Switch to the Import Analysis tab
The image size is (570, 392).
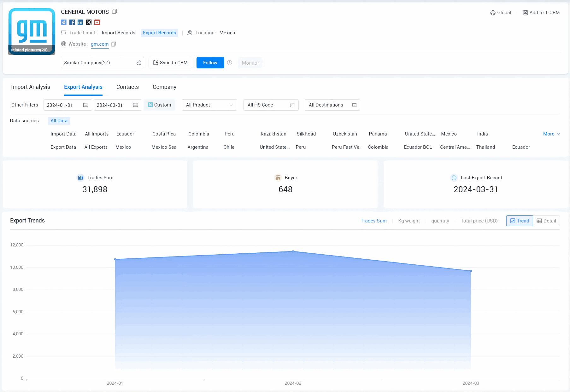point(31,87)
